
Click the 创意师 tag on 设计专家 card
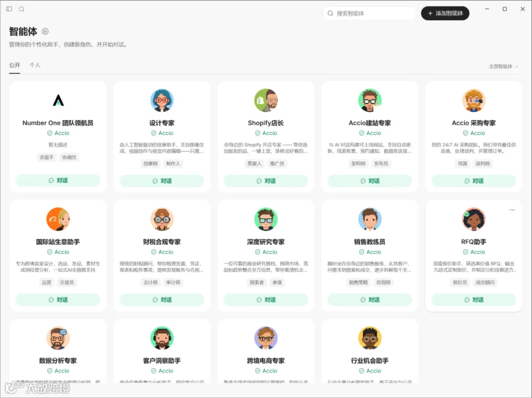point(150,164)
